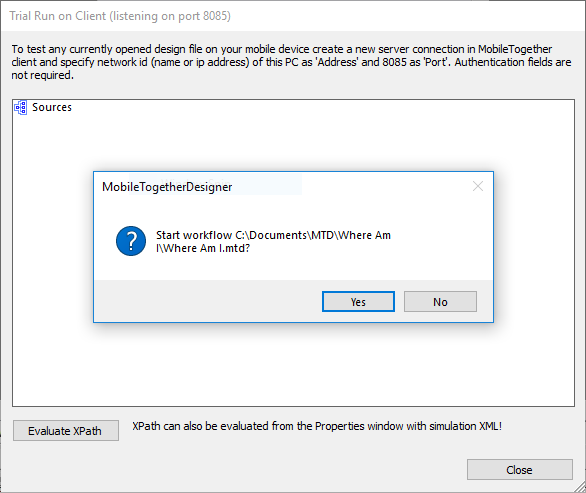
Task: Click the Sources tree hierarchy icon
Action: point(20,108)
